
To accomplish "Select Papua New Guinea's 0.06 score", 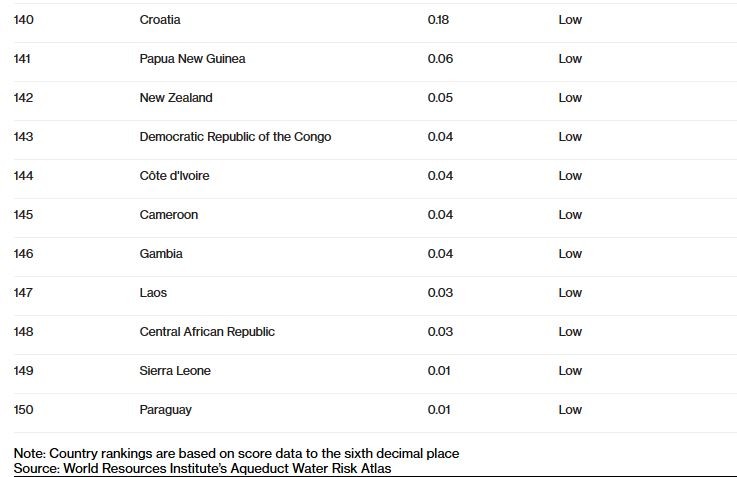I will (440, 59).
